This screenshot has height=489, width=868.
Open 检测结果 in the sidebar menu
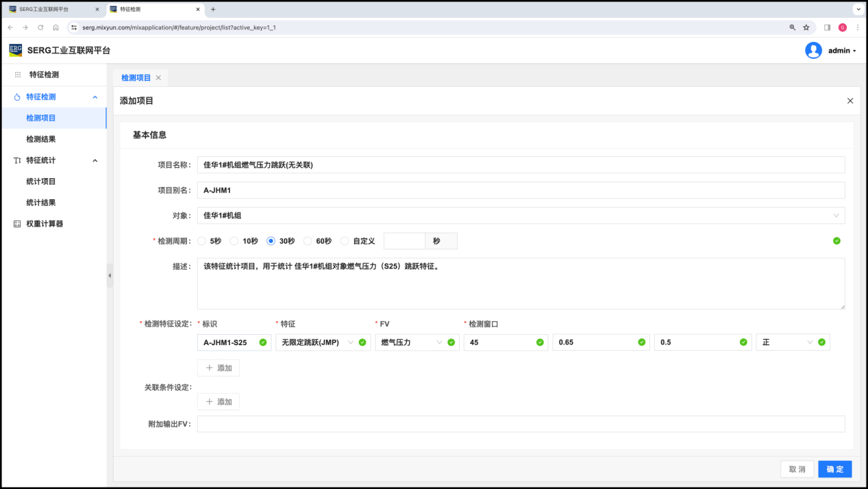(x=41, y=139)
